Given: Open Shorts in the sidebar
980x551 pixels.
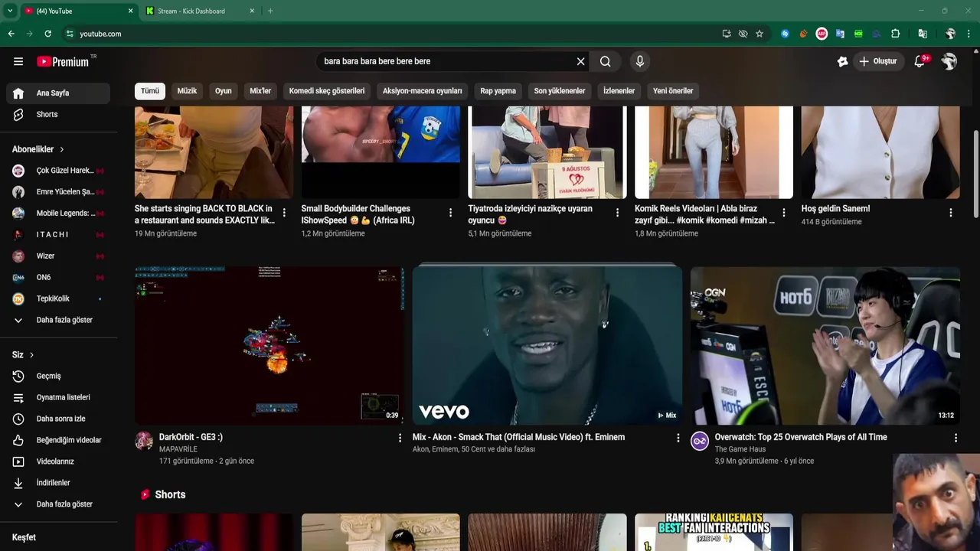Looking at the screenshot, I should (x=58, y=115).
